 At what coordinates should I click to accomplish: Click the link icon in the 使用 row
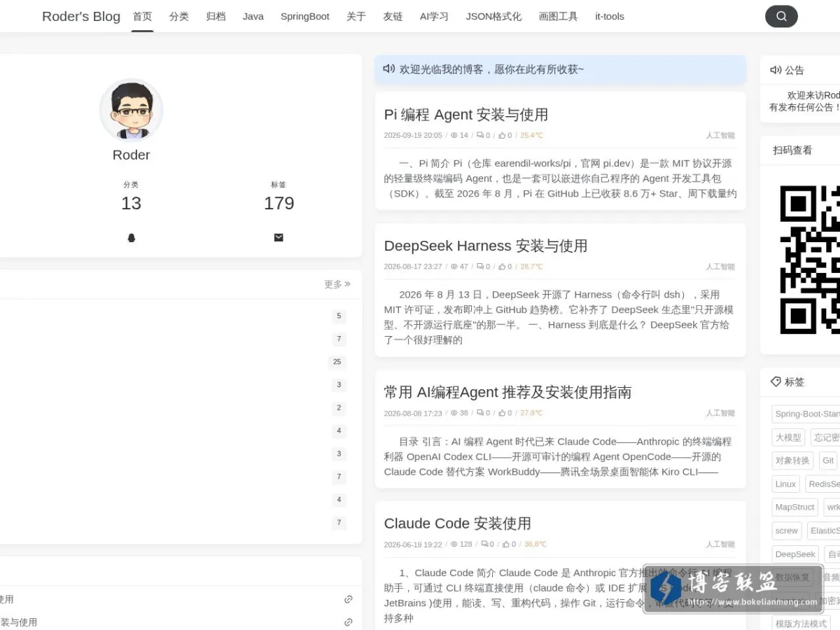348,599
